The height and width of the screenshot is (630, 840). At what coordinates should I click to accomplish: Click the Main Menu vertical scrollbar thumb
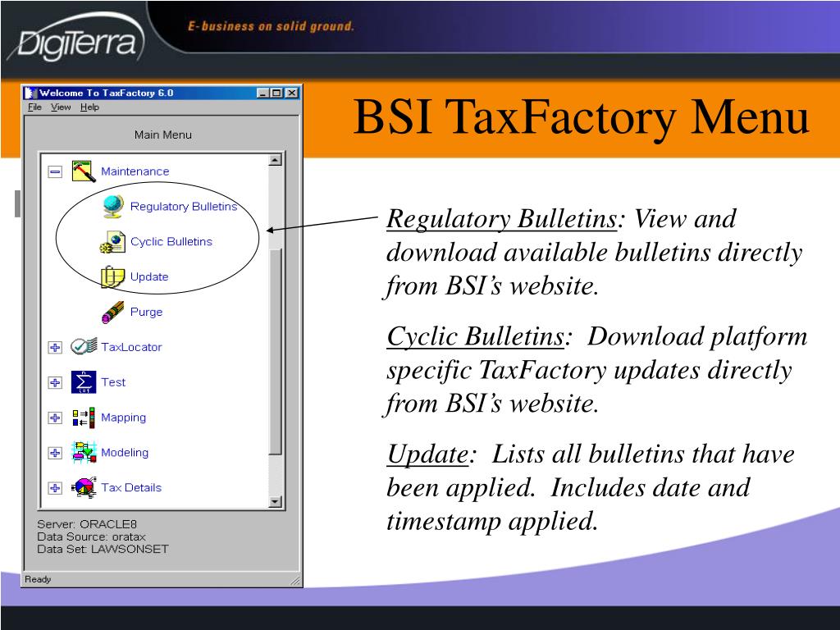click(276, 352)
